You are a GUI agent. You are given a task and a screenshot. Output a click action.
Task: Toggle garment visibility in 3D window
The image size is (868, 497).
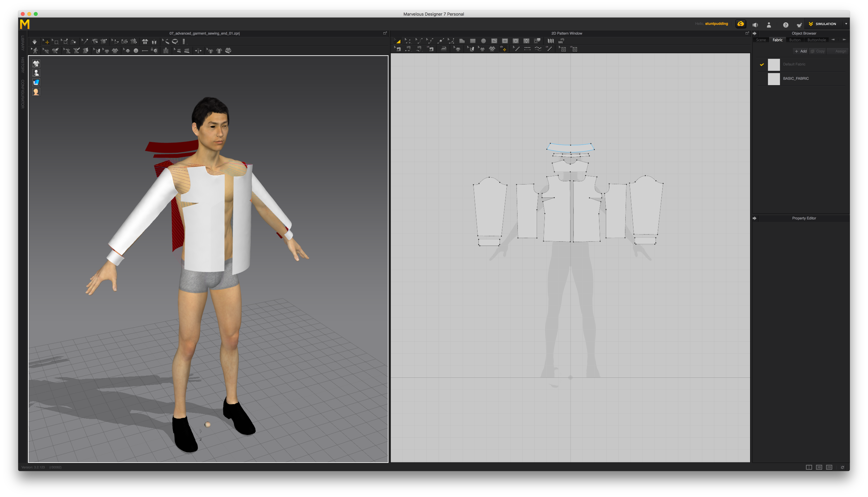36,64
